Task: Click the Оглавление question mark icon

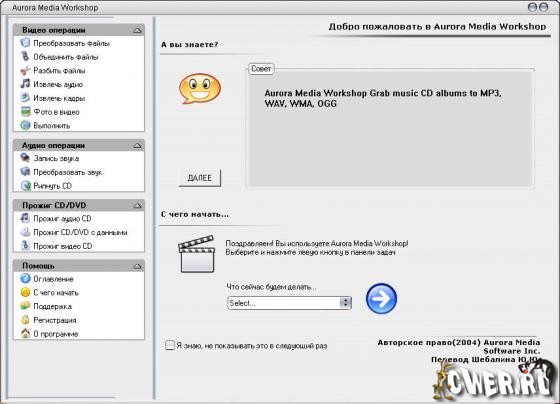Action: (x=25, y=278)
